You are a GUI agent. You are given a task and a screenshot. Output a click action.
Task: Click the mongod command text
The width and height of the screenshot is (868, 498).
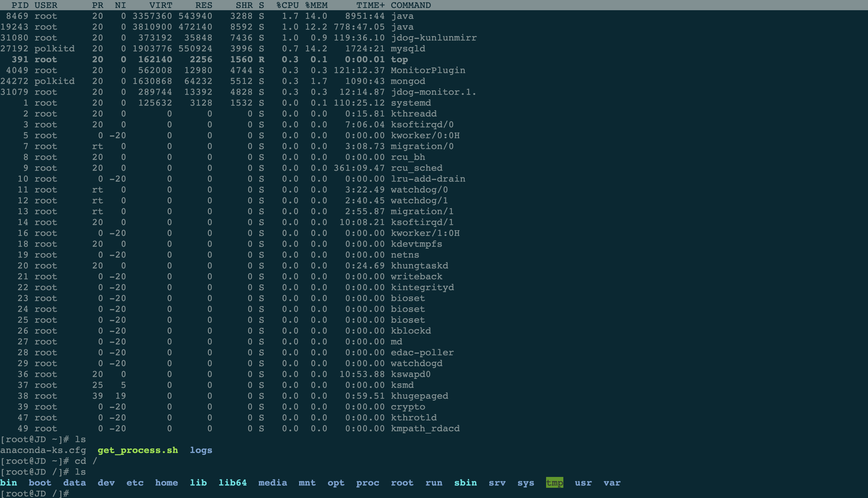point(408,81)
